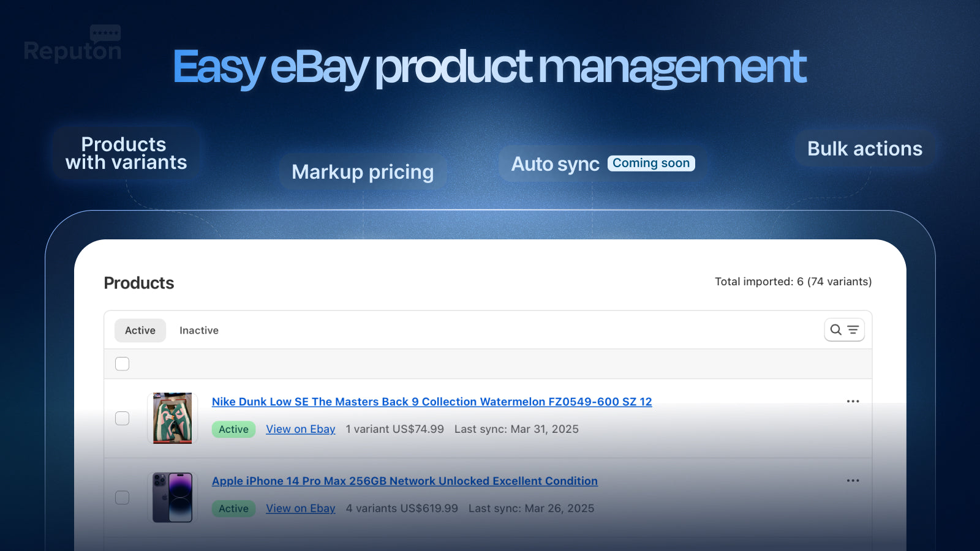980x551 pixels.
Task: Select the Apple iPhone 14 row checkbox
Action: tap(122, 498)
